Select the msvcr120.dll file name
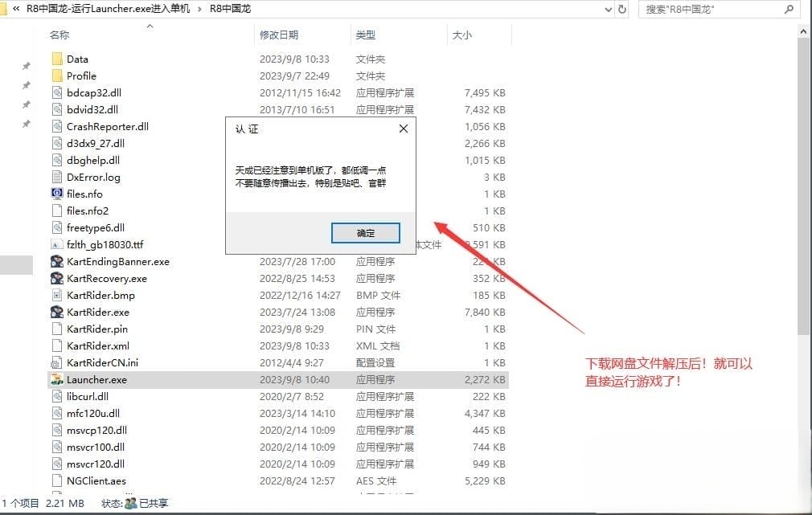Viewport: 812px width, 515px height. click(x=96, y=464)
